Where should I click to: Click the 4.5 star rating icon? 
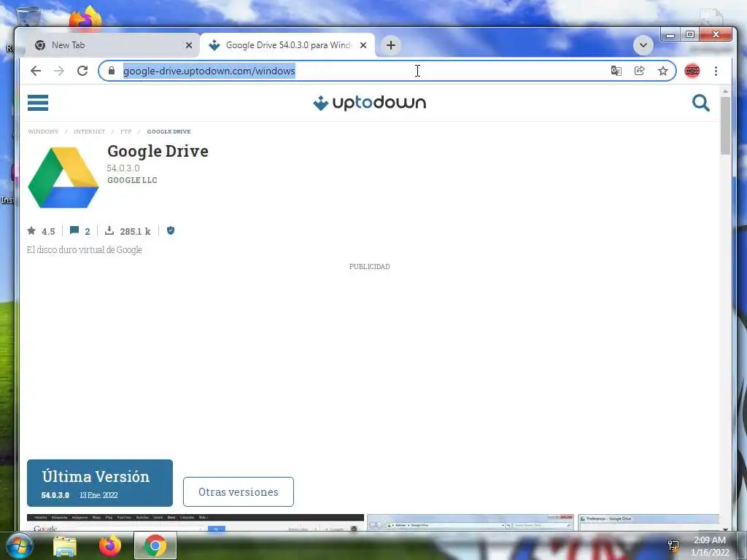pyautogui.click(x=31, y=231)
